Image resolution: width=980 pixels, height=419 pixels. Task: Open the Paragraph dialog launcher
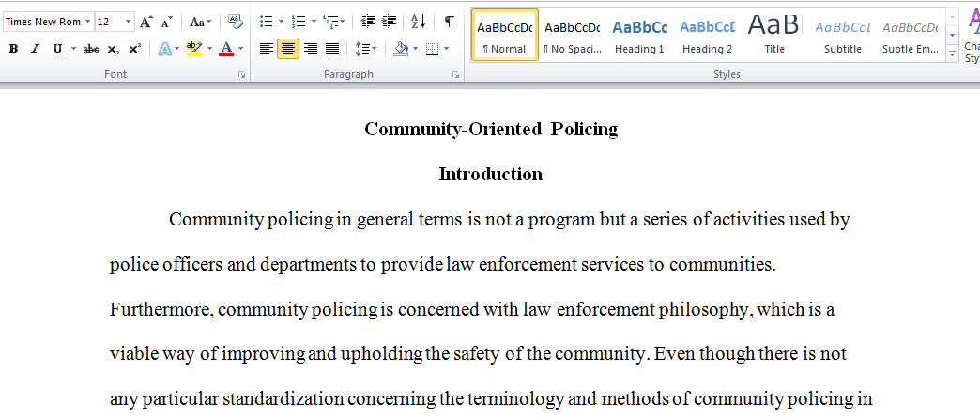point(455,75)
